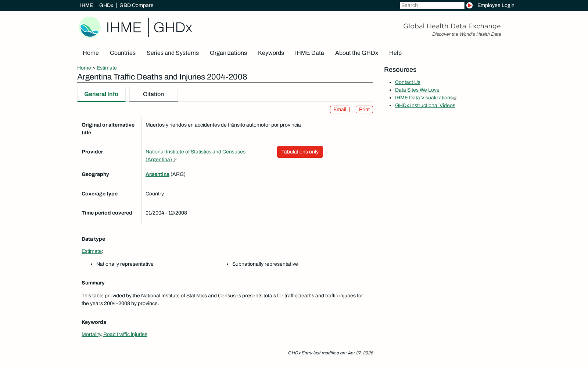Click the 'Subnationally representative' list item
The width and height of the screenshot is (588, 368).
point(265,264)
